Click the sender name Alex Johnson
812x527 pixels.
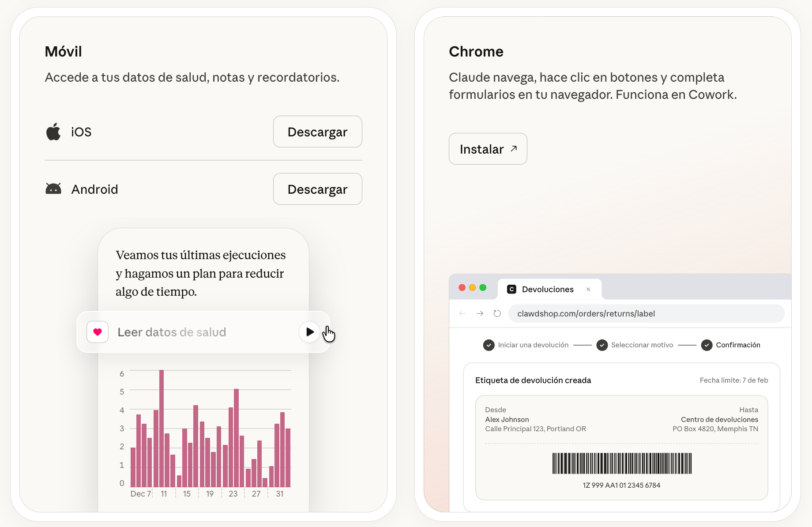[507, 419]
